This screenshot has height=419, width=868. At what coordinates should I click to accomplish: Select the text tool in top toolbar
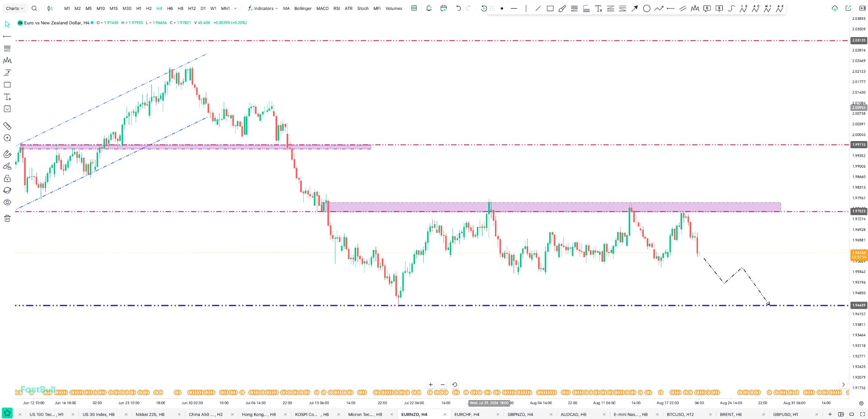(x=599, y=8)
